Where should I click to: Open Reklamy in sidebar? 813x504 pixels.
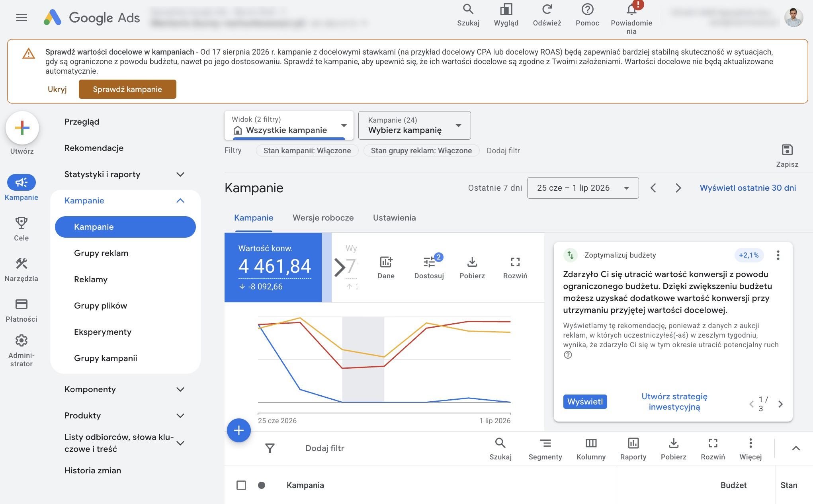pyautogui.click(x=91, y=279)
